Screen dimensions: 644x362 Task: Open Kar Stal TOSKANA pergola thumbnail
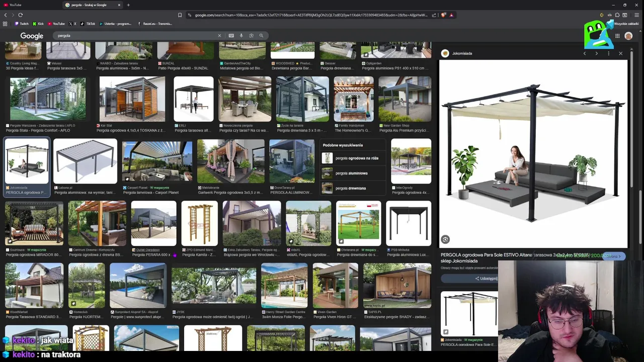click(x=132, y=99)
